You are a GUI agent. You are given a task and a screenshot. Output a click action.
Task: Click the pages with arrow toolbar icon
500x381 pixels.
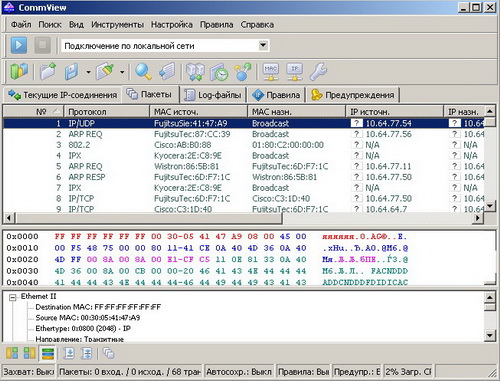pos(167,71)
